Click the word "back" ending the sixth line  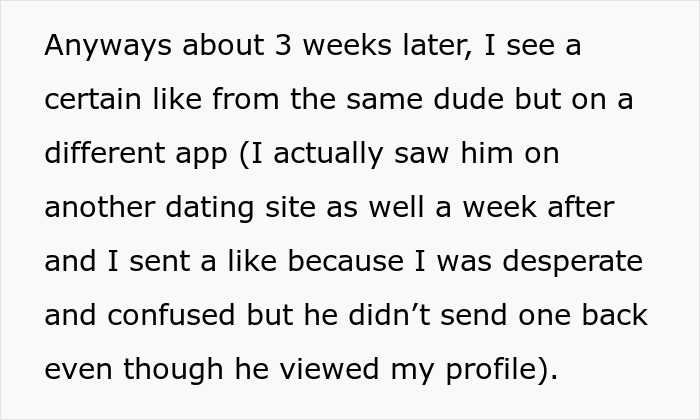point(613,315)
